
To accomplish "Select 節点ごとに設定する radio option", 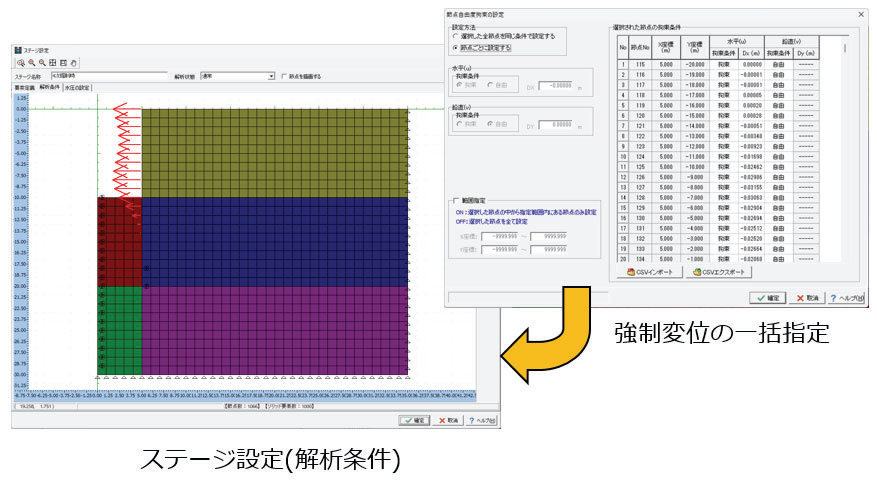I will click(456, 47).
